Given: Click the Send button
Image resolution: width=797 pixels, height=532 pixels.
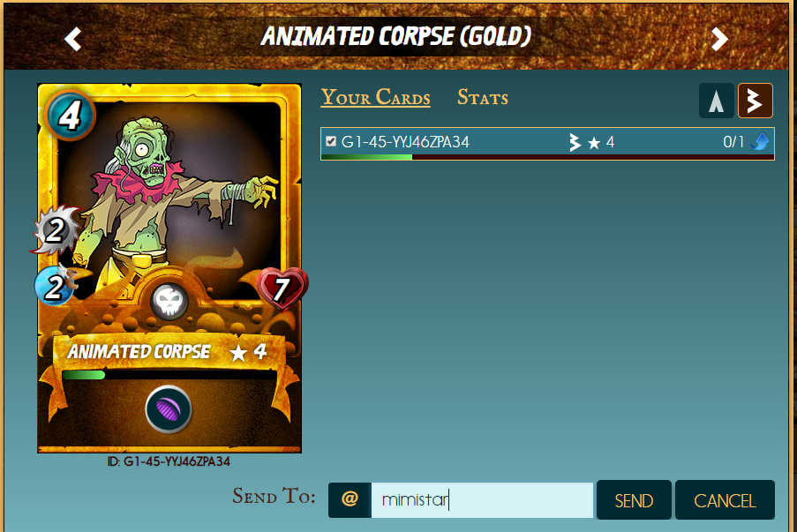Looking at the screenshot, I should (x=634, y=500).
